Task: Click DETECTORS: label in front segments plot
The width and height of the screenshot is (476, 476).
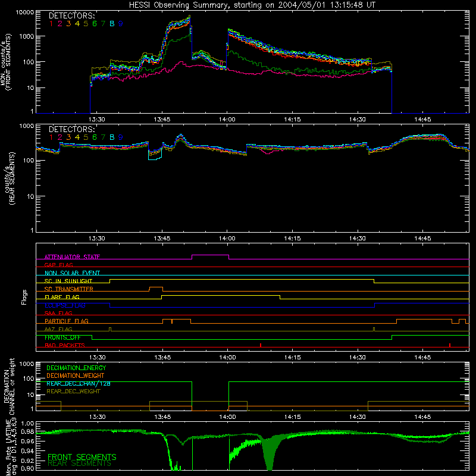Action: click(71, 15)
